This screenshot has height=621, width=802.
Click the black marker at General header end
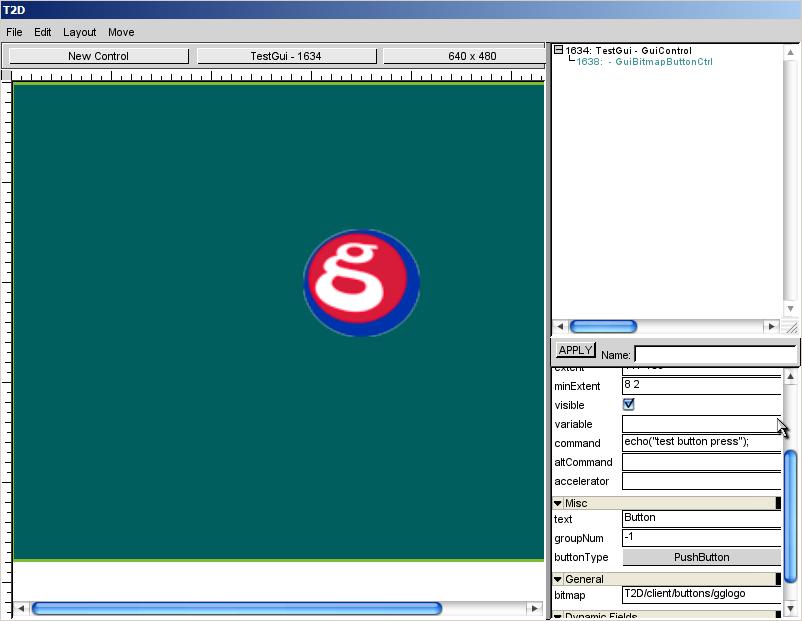click(778, 579)
